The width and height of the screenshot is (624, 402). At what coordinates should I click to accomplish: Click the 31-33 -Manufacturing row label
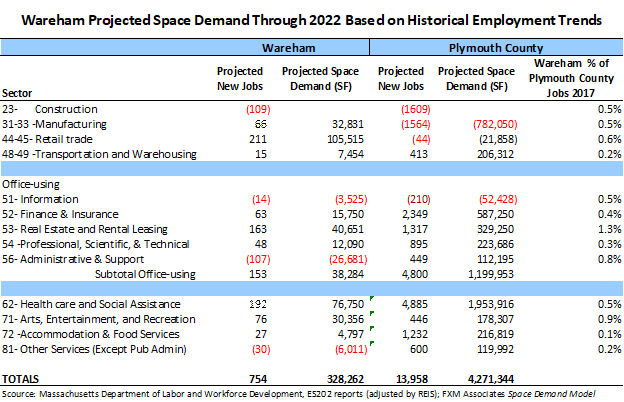point(54,124)
